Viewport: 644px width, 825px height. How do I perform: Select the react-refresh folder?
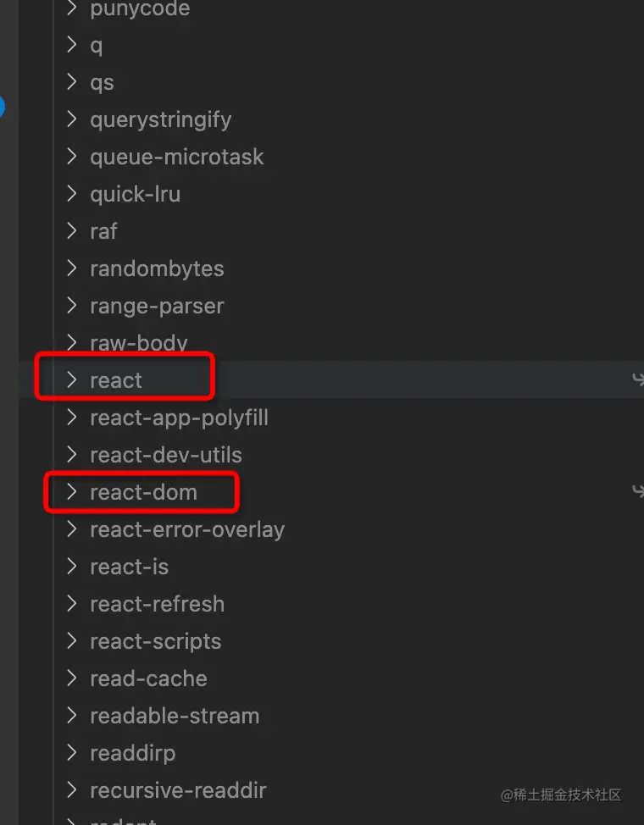click(x=157, y=604)
